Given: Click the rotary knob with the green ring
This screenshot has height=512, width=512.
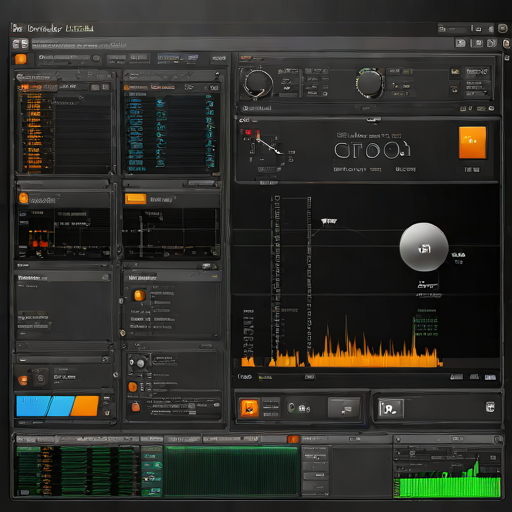Looking at the screenshot, I should point(370,83).
